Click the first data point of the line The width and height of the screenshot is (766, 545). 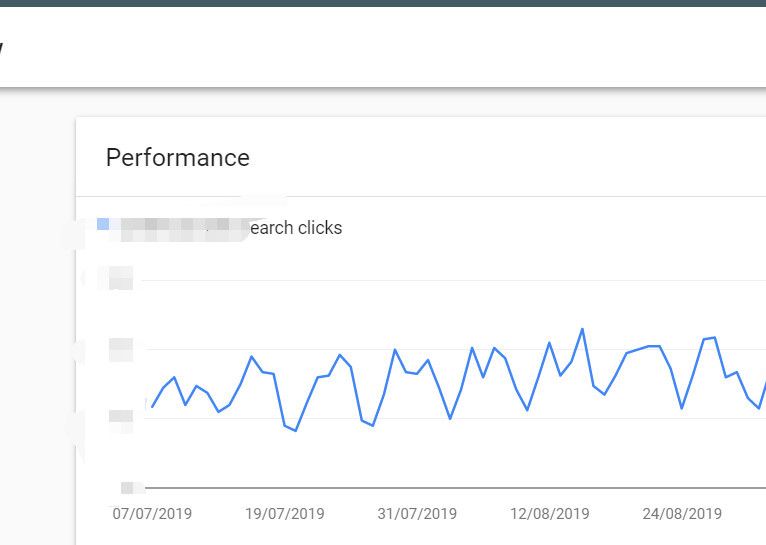pyautogui.click(x=152, y=407)
